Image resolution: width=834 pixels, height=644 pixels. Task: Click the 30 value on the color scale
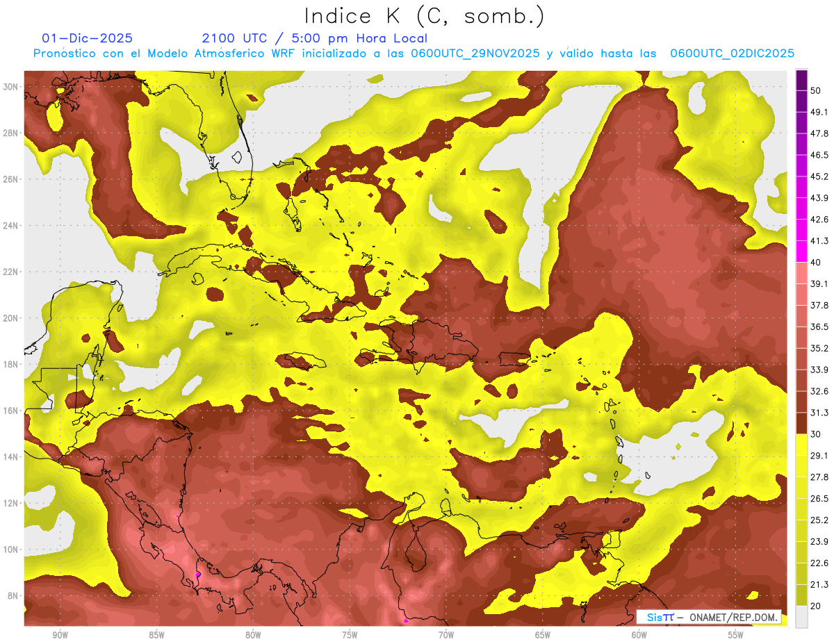[817, 434]
